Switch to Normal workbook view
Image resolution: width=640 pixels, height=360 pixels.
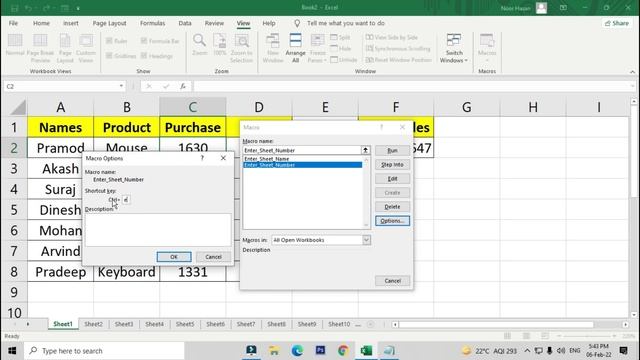[x=15, y=44]
